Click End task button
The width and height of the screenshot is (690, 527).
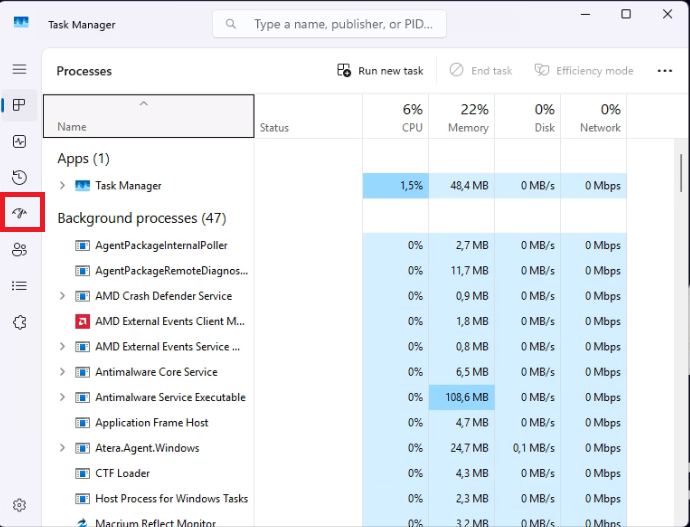coord(481,70)
